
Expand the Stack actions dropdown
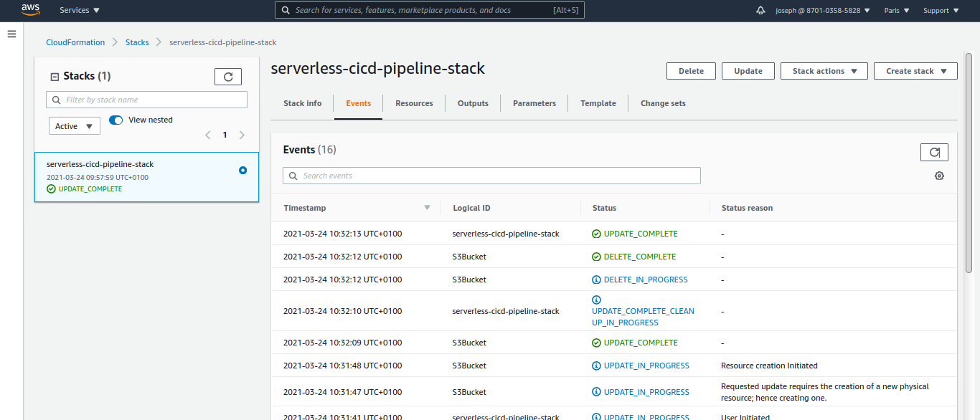pyautogui.click(x=824, y=71)
